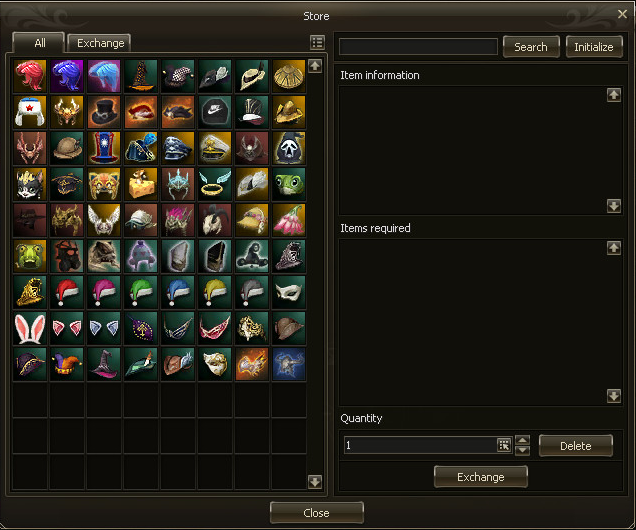Choose the pink bunny ears item
The height and width of the screenshot is (530, 636).
point(30,328)
